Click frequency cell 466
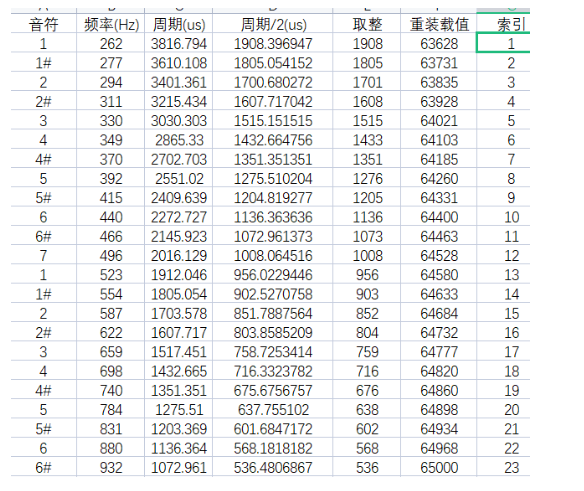The width and height of the screenshot is (584, 491). click(111, 236)
